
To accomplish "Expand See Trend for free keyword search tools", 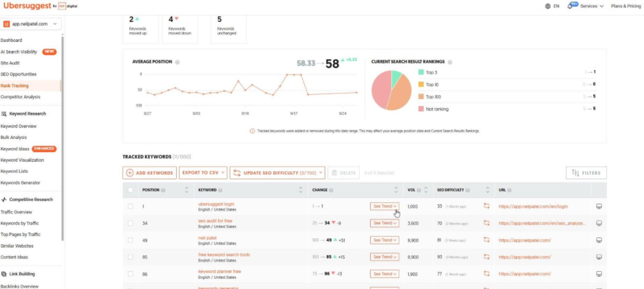I will coord(385,257).
